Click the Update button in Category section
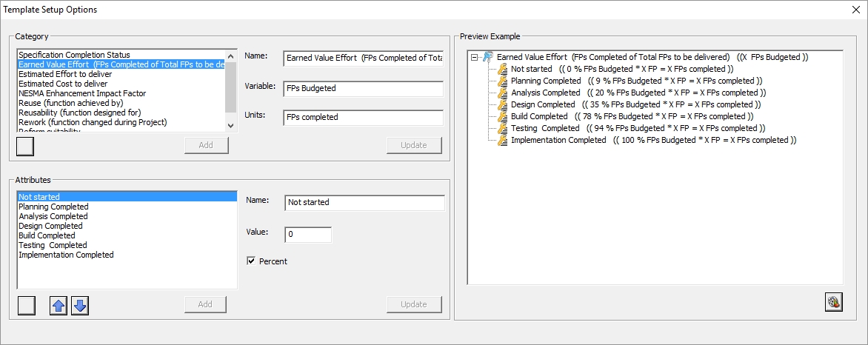Image resolution: width=868 pixels, height=345 pixels. click(x=414, y=145)
